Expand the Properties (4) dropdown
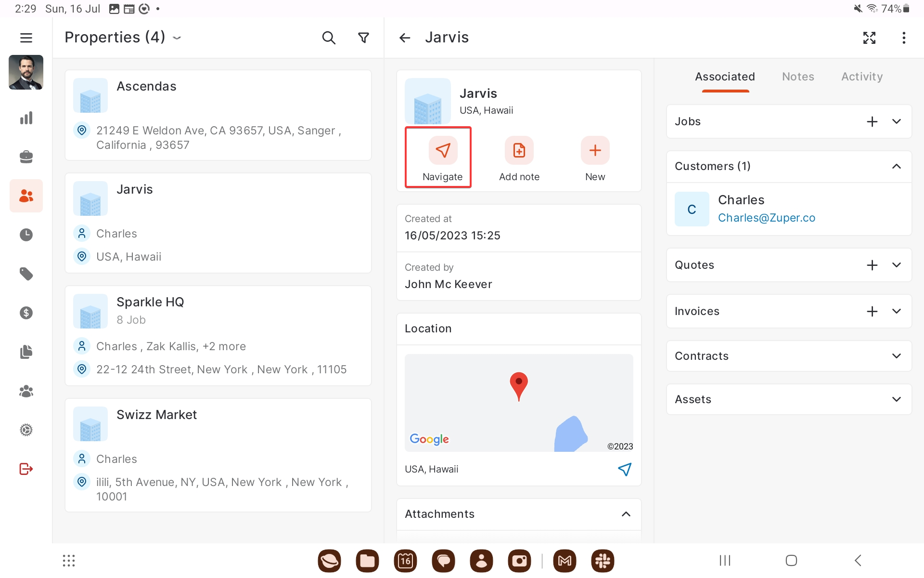Screen dimensions: 924x578 [177, 38]
